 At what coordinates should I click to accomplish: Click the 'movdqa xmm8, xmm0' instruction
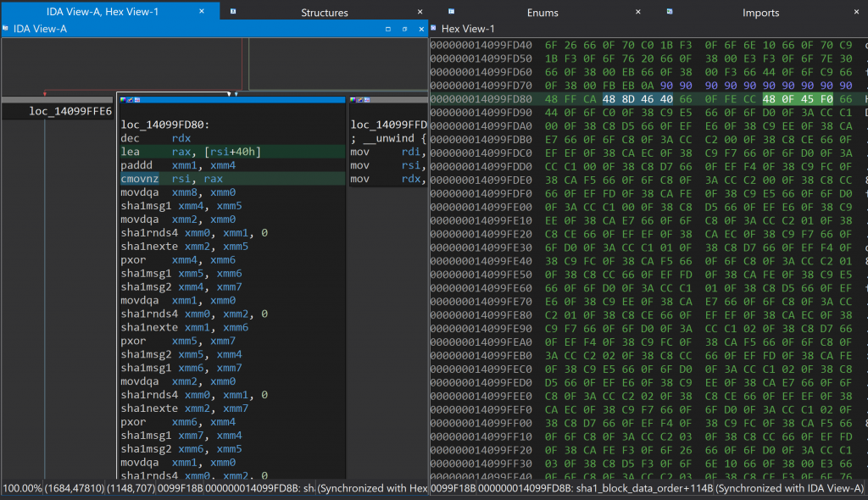[x=178, y=192]
